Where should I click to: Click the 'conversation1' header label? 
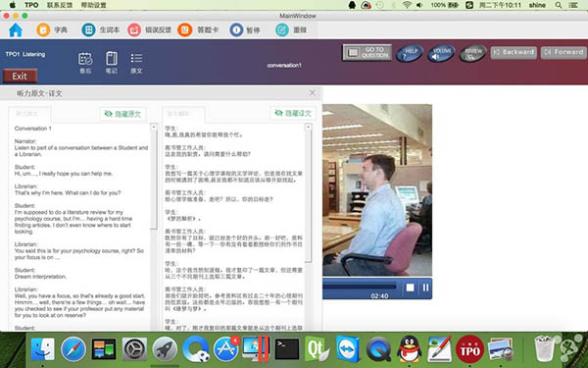284,66
